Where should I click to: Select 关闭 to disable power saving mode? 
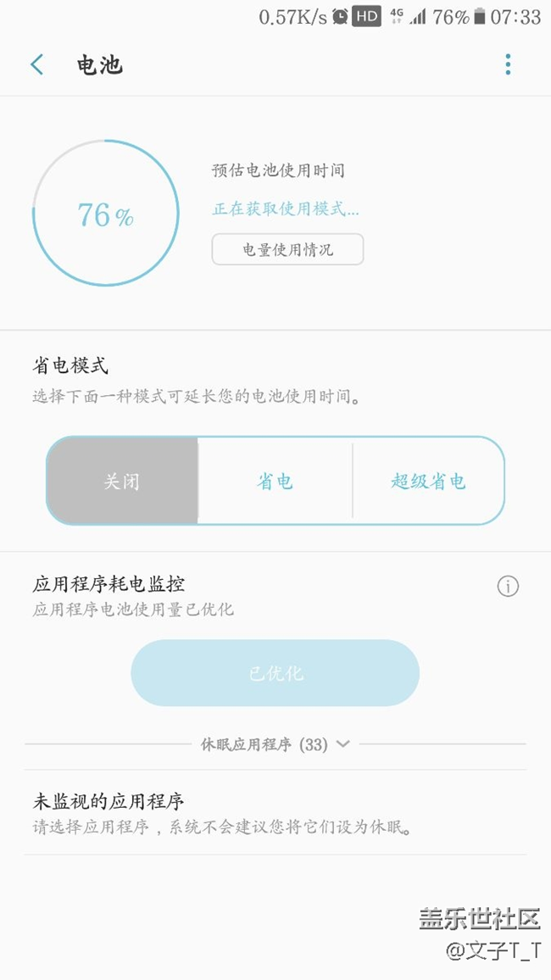[x=123, y=481]
